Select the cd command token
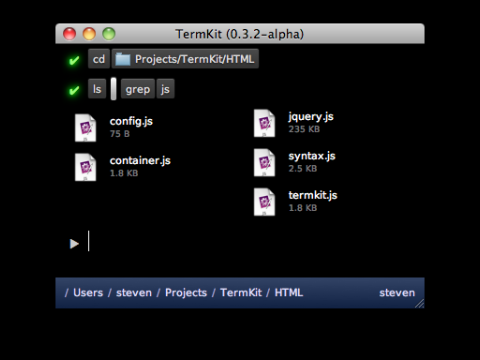This screenshot has height=360, width=480. click(99, 59)
